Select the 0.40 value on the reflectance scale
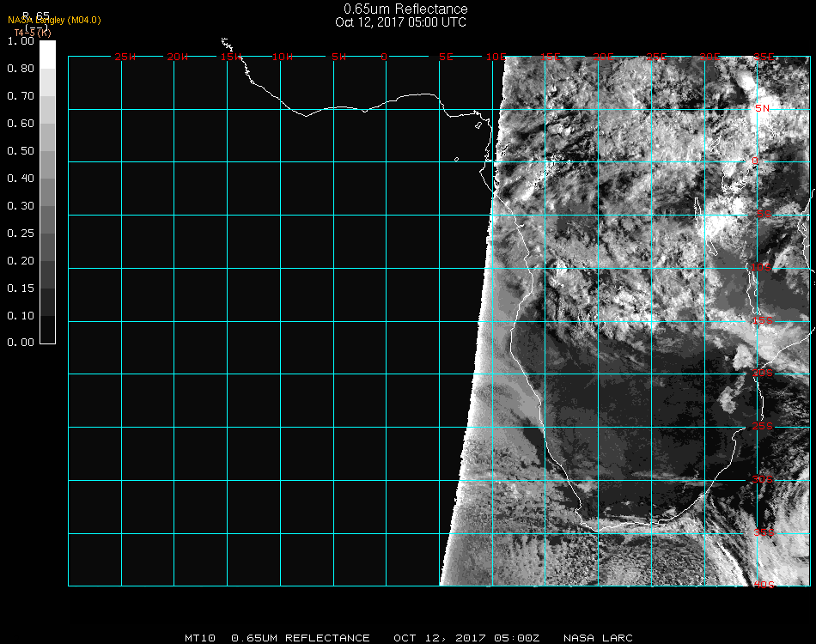 [x=21, y=179]
